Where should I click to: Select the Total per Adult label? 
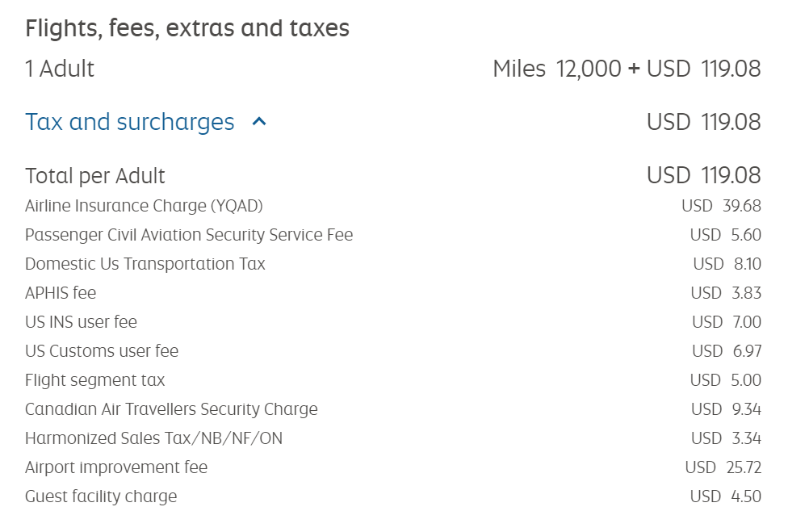pos(95,175)
